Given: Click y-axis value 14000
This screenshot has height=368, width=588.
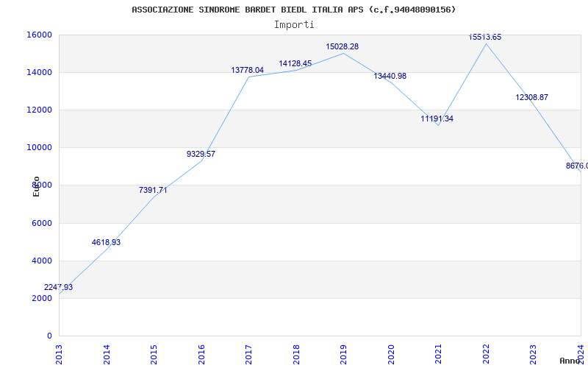Looking at the screenshot, I should 39,72.
